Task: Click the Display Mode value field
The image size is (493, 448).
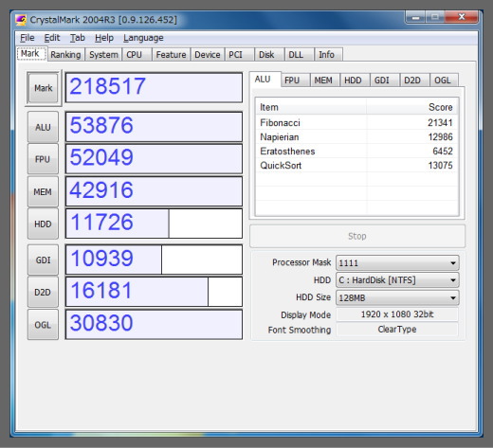Action: (397, 314)
